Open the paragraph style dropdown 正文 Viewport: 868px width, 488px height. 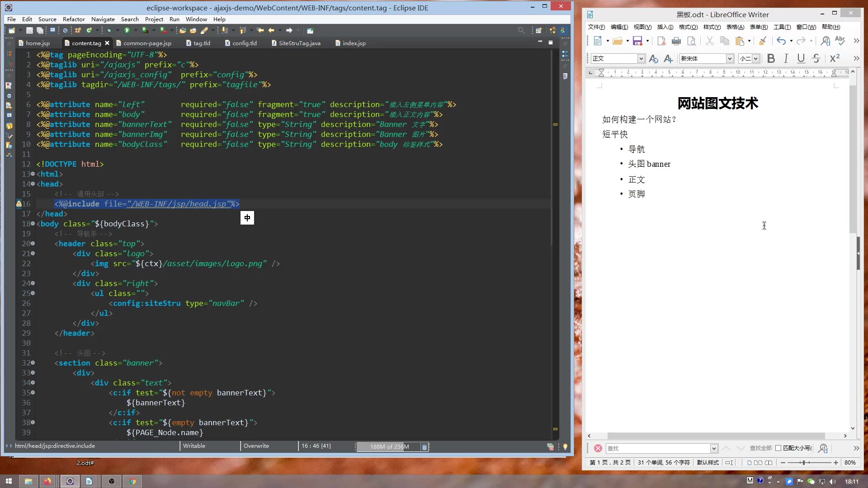click(641, 59)
